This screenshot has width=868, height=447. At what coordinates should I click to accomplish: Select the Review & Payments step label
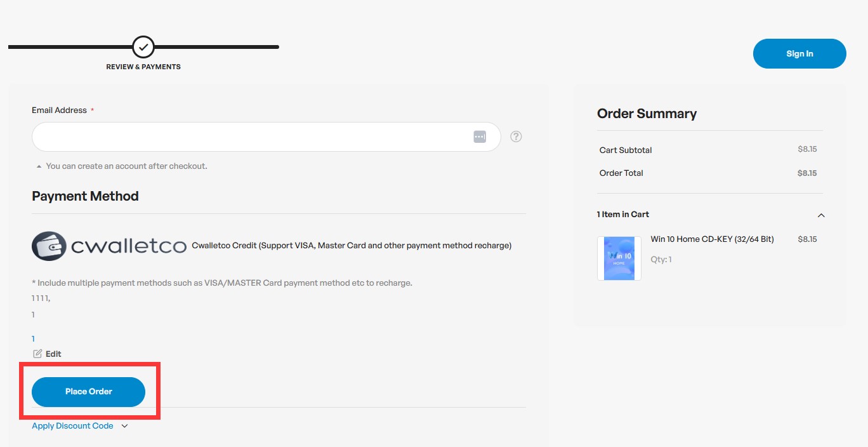[x=143, y=67]
